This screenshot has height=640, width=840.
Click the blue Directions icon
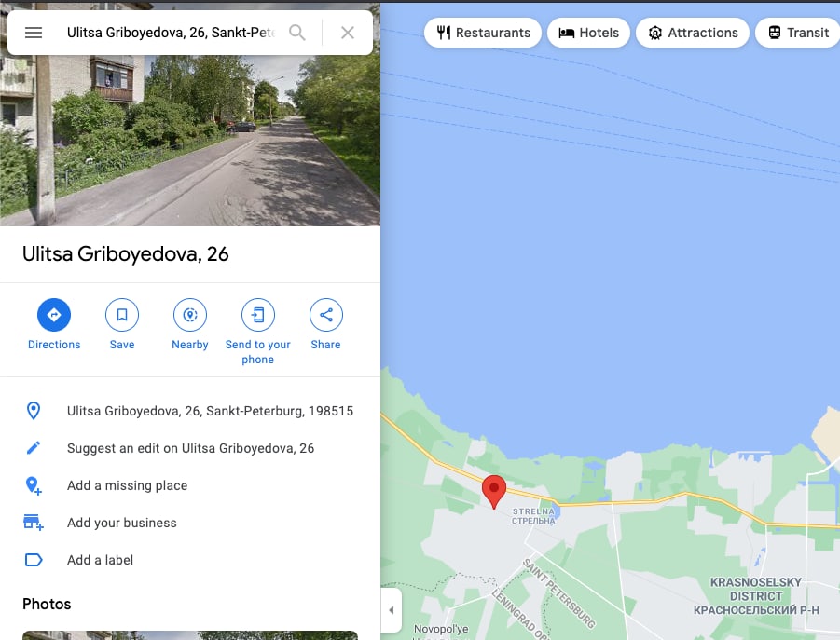pos(54,315)
